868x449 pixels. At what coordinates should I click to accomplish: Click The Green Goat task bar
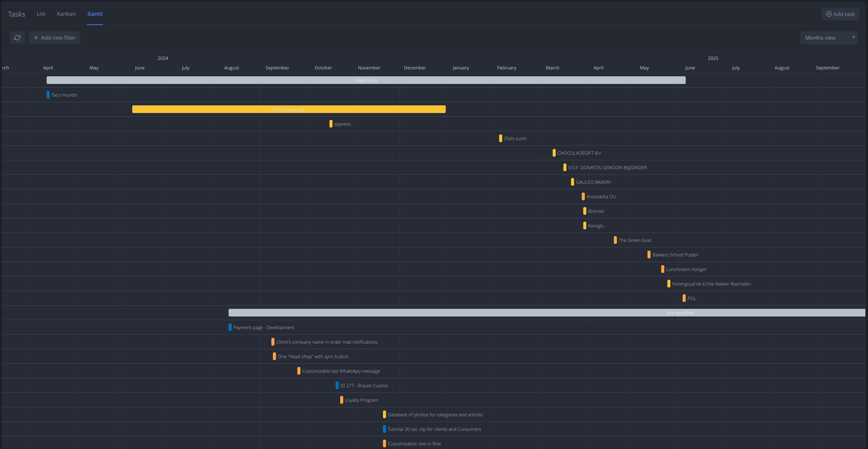click(x=615, y=240)
